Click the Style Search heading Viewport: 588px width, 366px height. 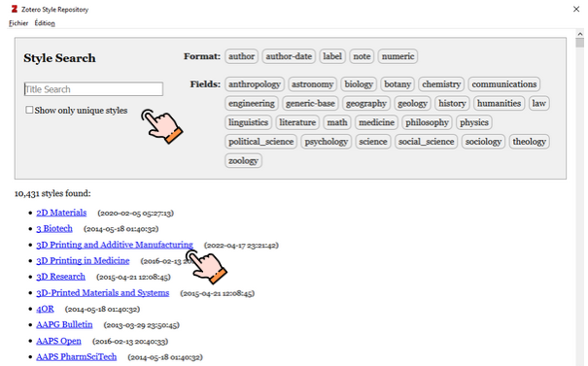(59, 58)
